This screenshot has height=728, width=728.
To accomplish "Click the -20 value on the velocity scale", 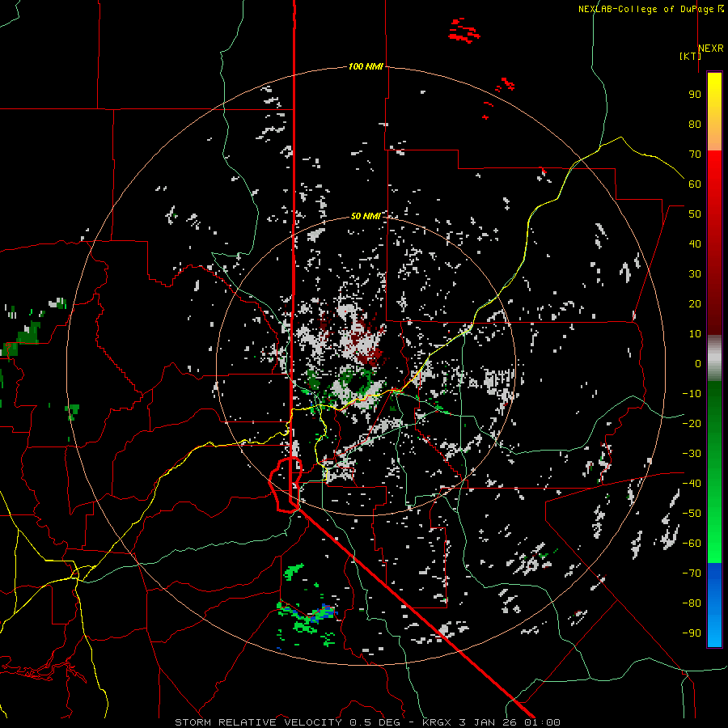I will (692, 424).
